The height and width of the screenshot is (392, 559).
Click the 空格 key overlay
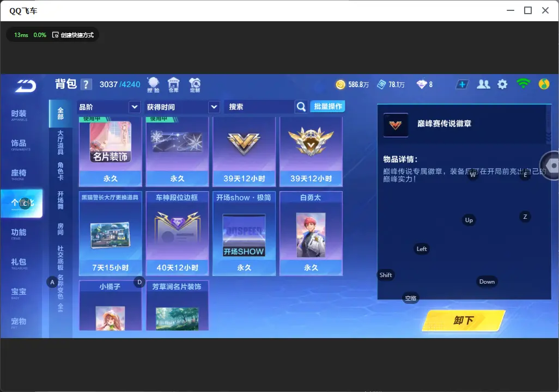(x=411, y=298)
